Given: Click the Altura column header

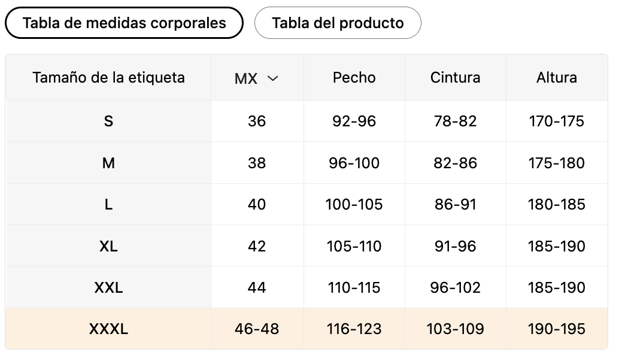Looking at the screenshot, I should [556, 77].
